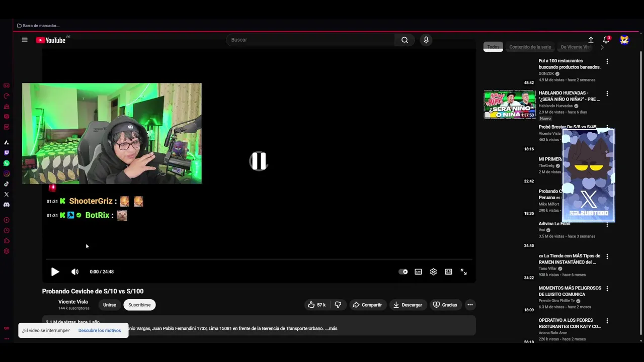Open Discord in the browser sidebar
This screenshot has height=362, width=644.
[7, 205]
